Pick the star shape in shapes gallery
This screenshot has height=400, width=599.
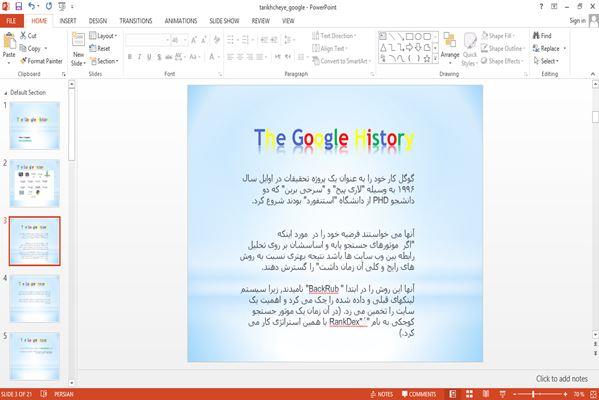(427, 59)
